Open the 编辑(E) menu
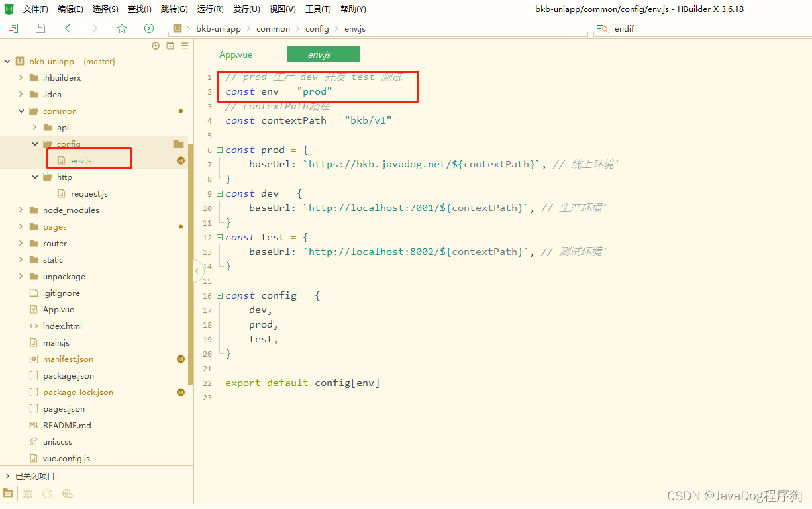Image resolution: width=812 pixels, height=509 pixels. (x=70, y=9)
